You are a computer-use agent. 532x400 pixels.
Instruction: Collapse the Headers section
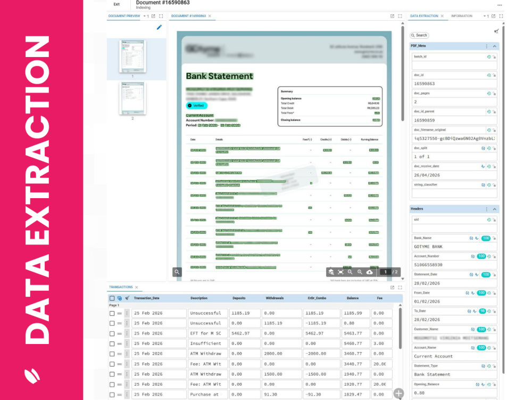[495, 209]
